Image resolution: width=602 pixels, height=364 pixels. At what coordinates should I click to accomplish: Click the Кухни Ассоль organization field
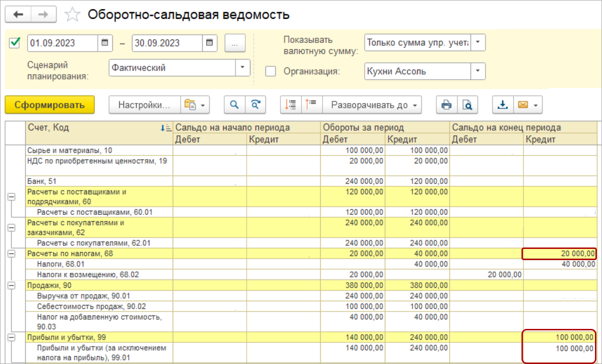418,72
